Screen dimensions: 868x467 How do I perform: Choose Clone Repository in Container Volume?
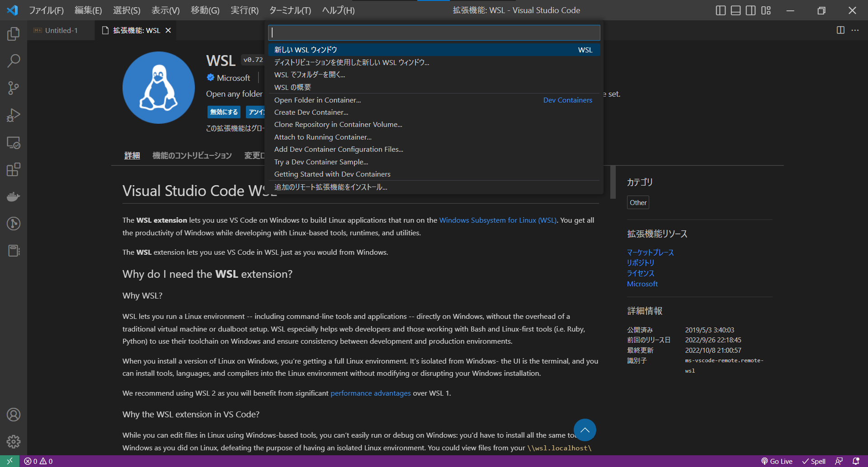click(434, 125)
